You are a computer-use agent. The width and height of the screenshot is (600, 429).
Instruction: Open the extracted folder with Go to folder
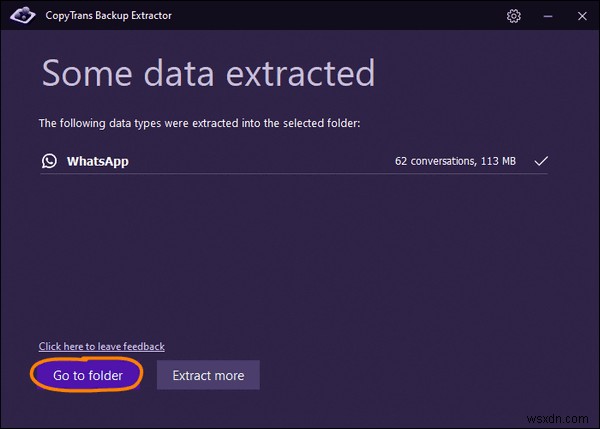click(87, 375)
